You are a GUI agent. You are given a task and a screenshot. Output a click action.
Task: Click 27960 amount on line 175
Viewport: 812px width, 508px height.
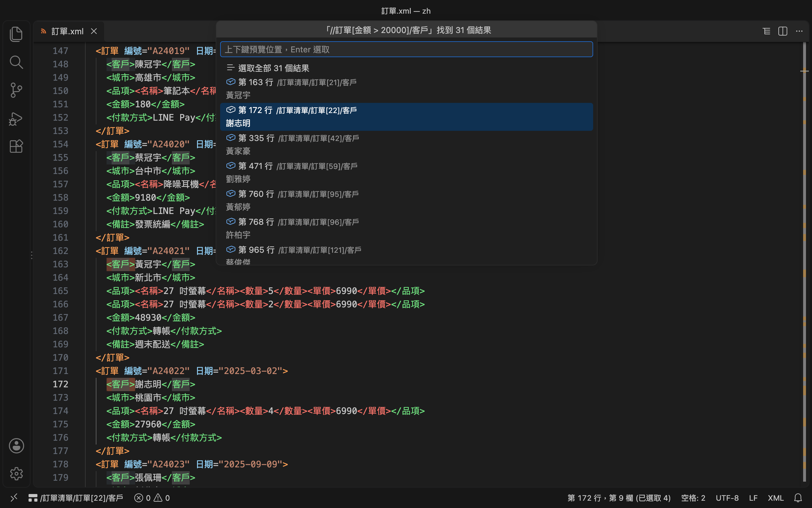(148, 424)
